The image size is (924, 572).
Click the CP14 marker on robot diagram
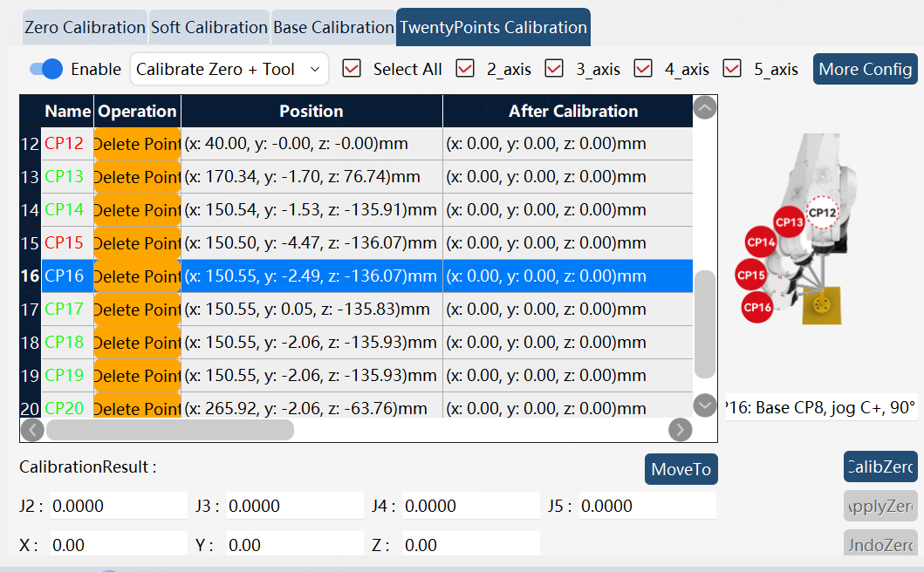(x=761, y=242)
